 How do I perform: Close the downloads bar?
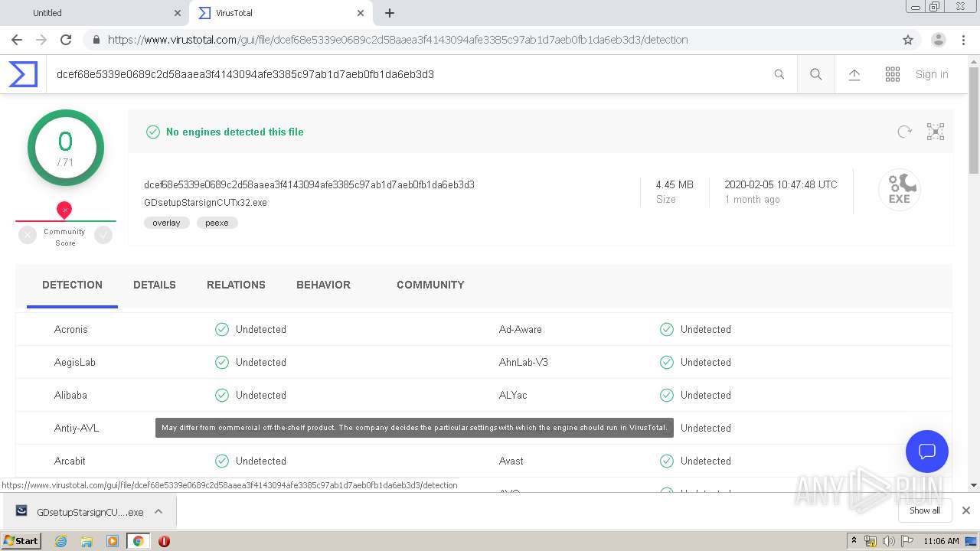pyautogui.click(x=966, y=510)
